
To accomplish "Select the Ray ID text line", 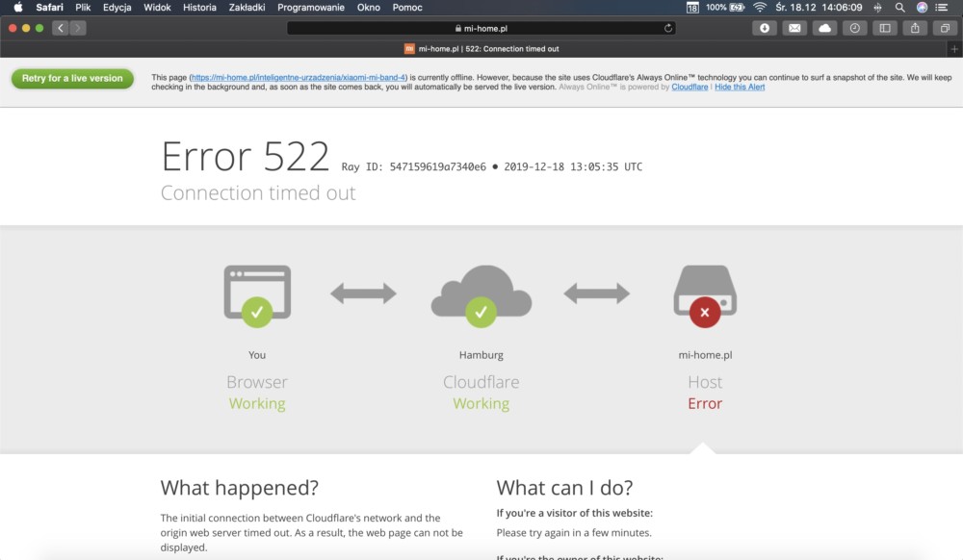I will click(492, 166).
